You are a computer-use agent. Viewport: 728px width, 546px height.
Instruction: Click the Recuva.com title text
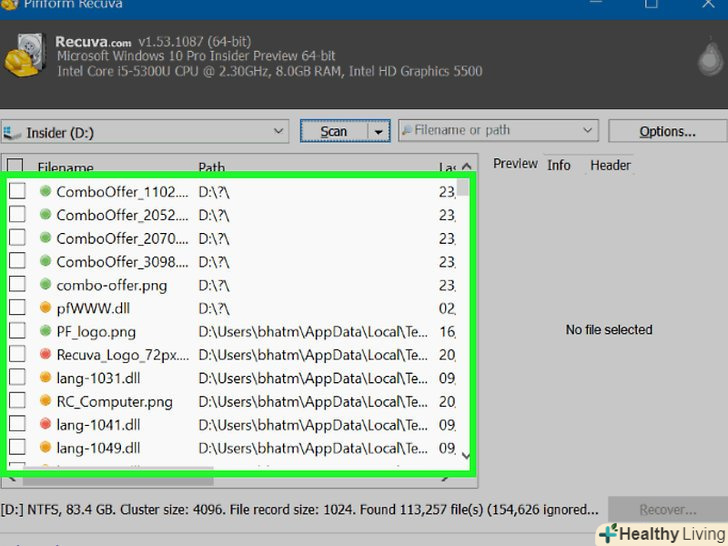(93, 42)
